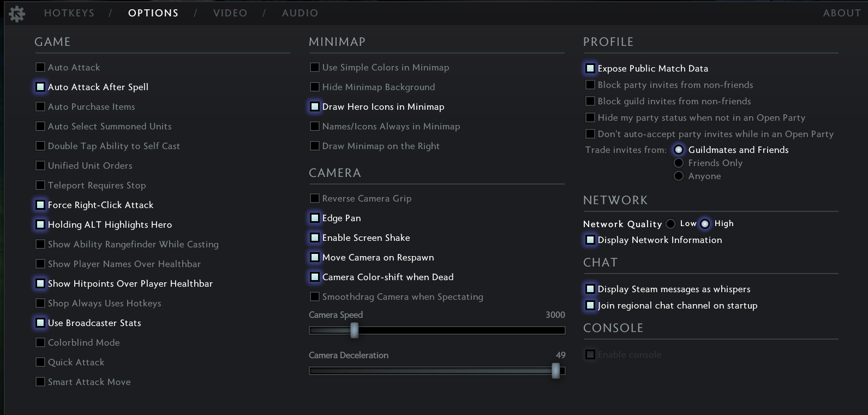Disable Camera Color-shift when Dead

click(315, 277)
